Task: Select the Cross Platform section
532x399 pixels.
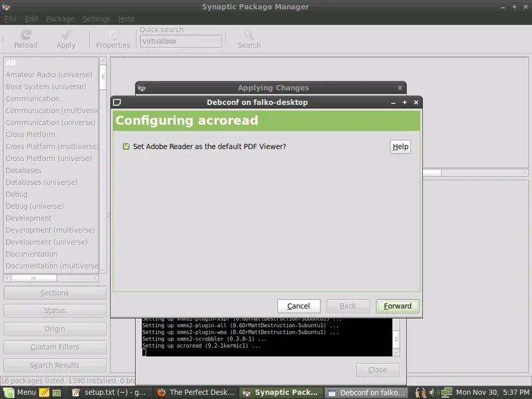Action: [51, 134]
